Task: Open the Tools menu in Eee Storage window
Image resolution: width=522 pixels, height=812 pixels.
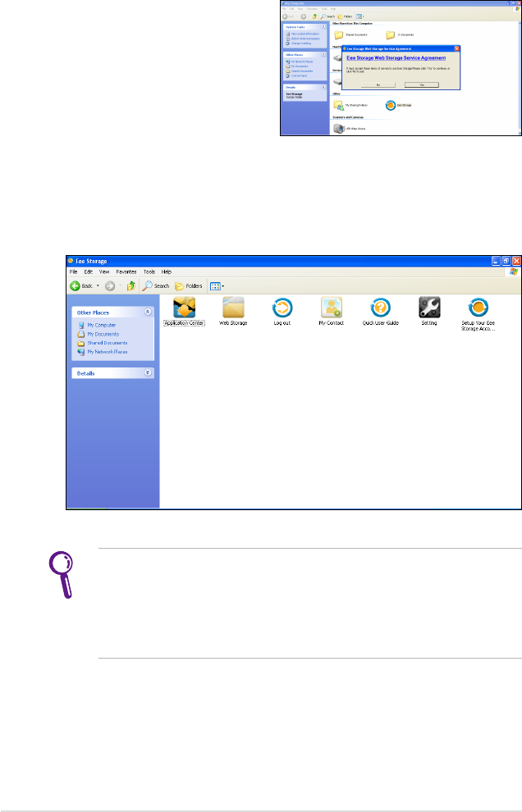Action: (x=149, y=271)
